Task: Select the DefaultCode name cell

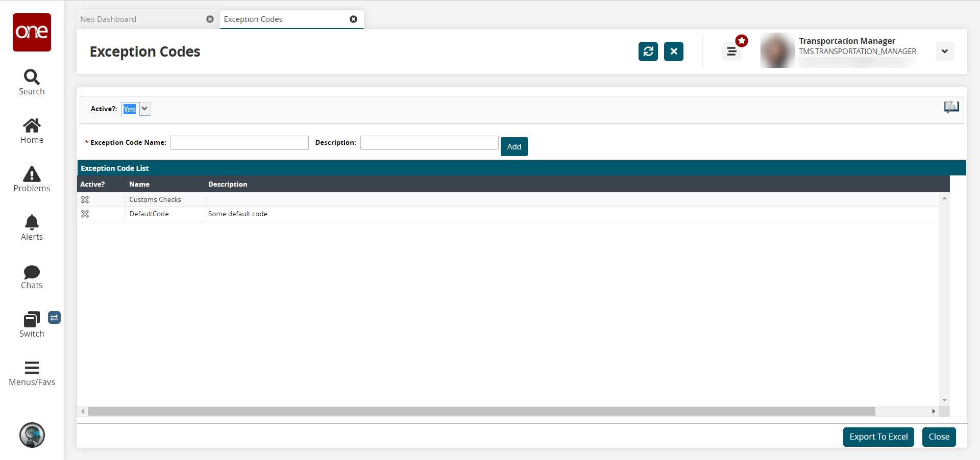Action: click(x=165, y=214)
